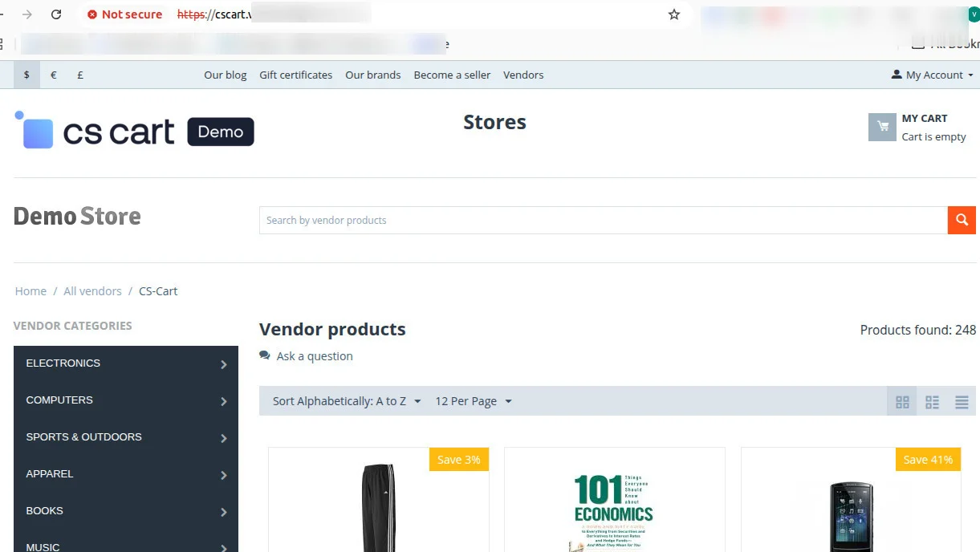Select the grid view icon
This screenshot has width=980, height=552.
pos(901,401)
